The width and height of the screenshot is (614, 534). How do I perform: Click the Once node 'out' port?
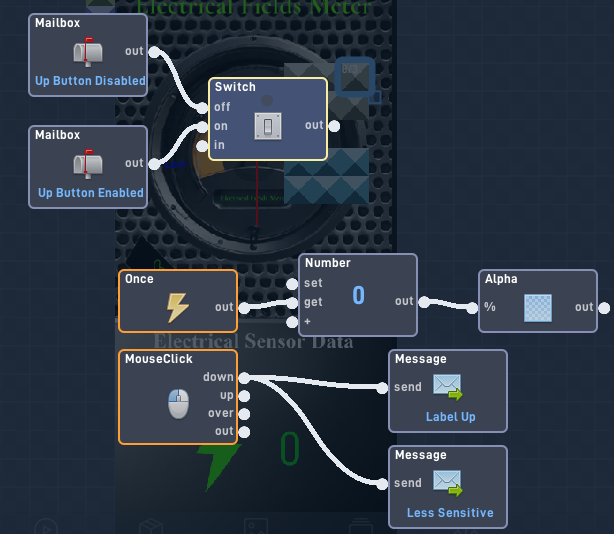point(244,308)
